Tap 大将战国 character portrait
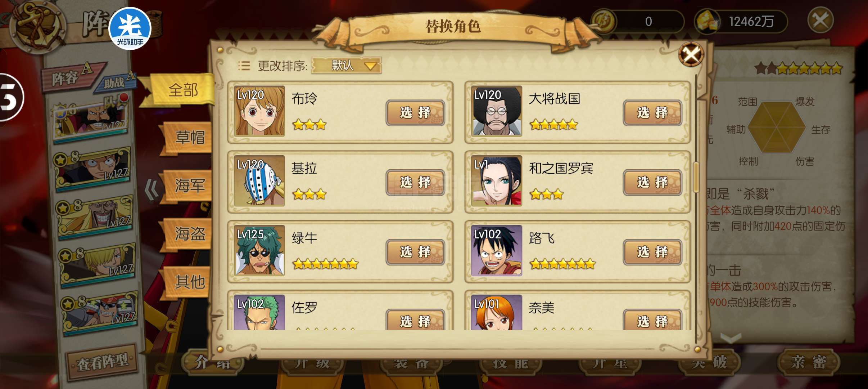 [497, 111]
